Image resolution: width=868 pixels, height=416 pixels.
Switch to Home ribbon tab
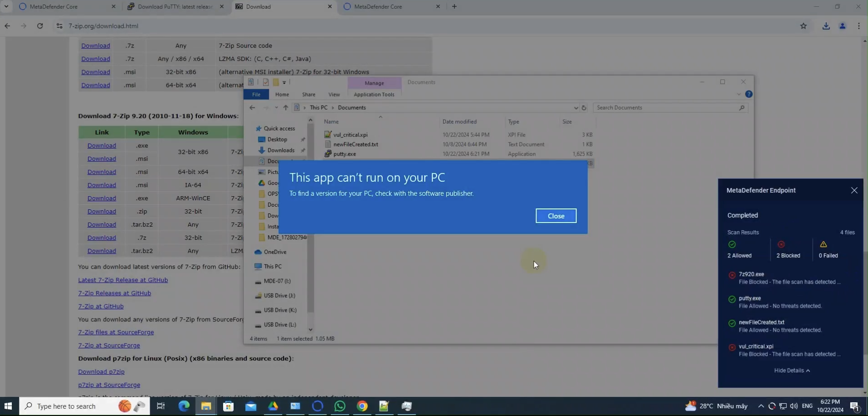point(282,94)
